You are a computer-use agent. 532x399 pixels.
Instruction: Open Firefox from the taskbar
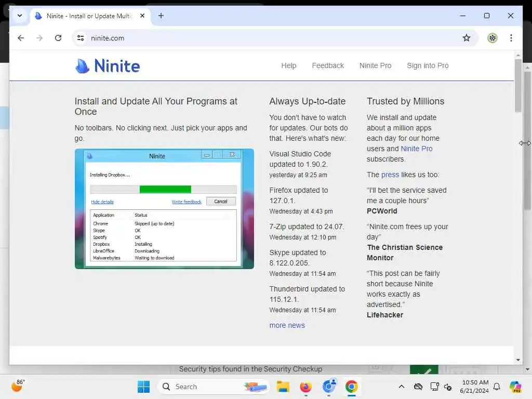click(305, 387)
